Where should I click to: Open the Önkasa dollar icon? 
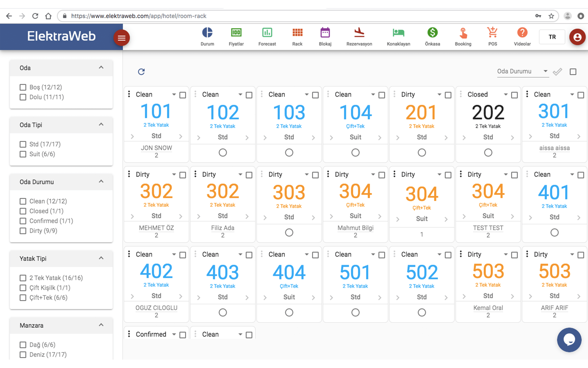tap(432, 33)
